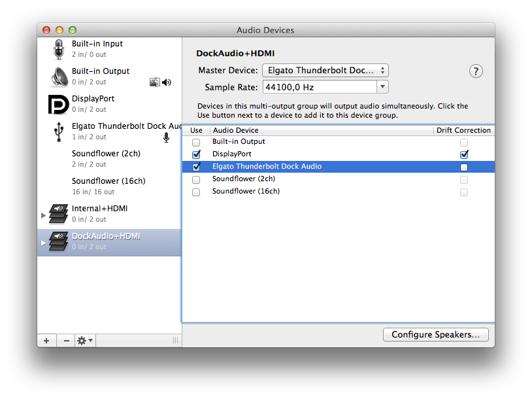This screenshot has width=532, height=399.
Task: Select Built-in Input in the device list
Action: (109, 49)
